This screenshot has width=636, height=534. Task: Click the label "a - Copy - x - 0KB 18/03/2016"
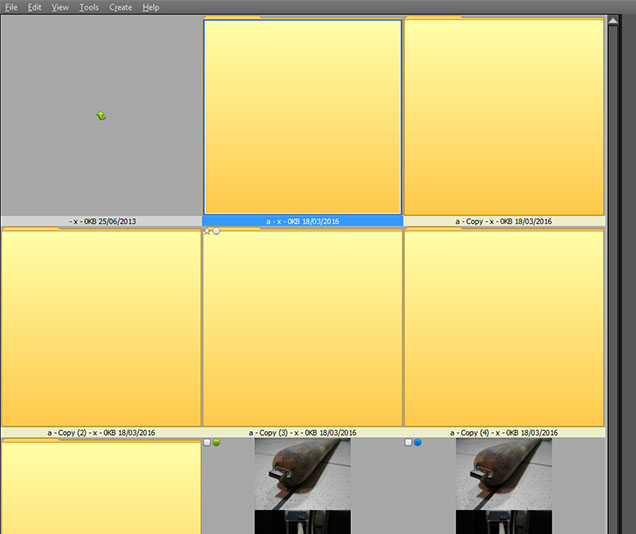pyautogui.click(x=503, y=221)
